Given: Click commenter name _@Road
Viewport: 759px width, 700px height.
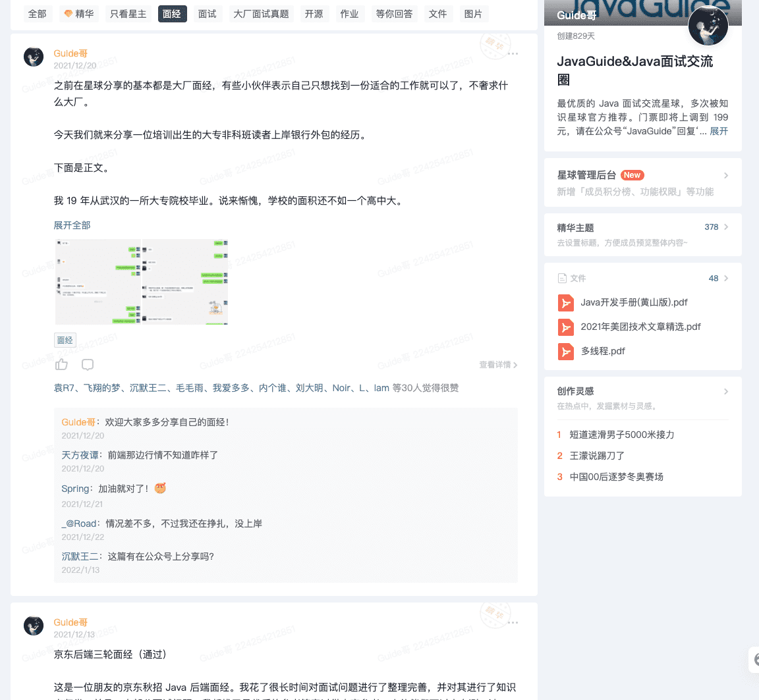Looking at the screenshot, I should [x=79, y=524].
